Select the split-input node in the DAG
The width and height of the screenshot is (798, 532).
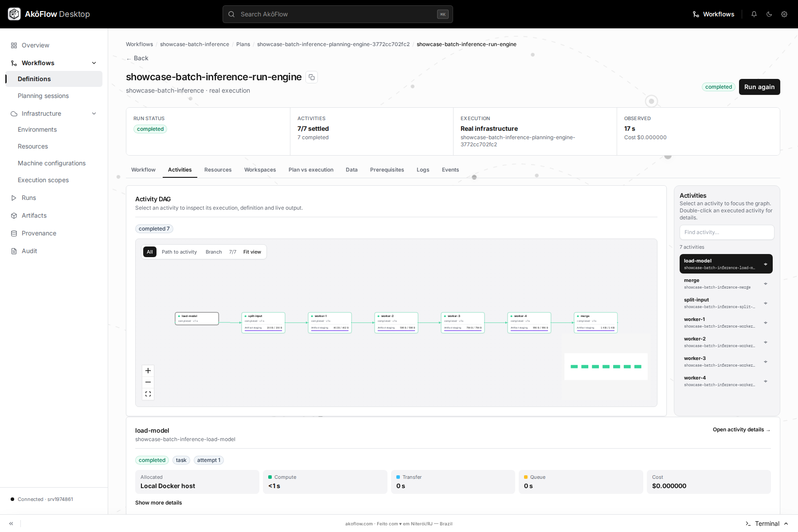pos(263,323)
